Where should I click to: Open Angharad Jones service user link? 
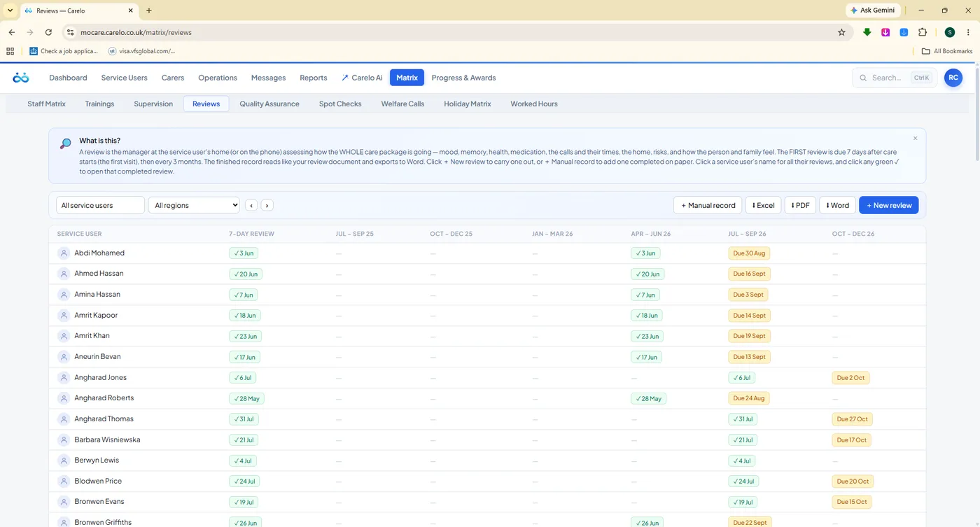point(100,378)
